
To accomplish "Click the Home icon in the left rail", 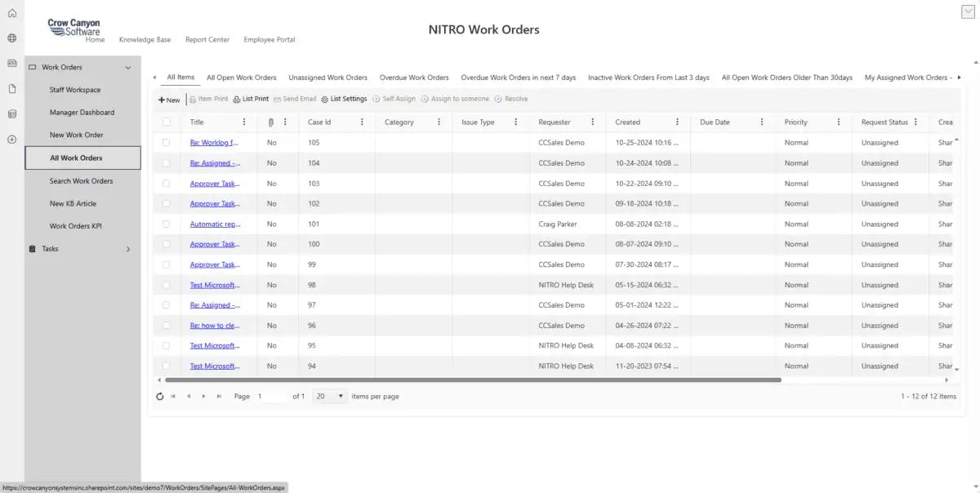I will (x=11, y=11).
